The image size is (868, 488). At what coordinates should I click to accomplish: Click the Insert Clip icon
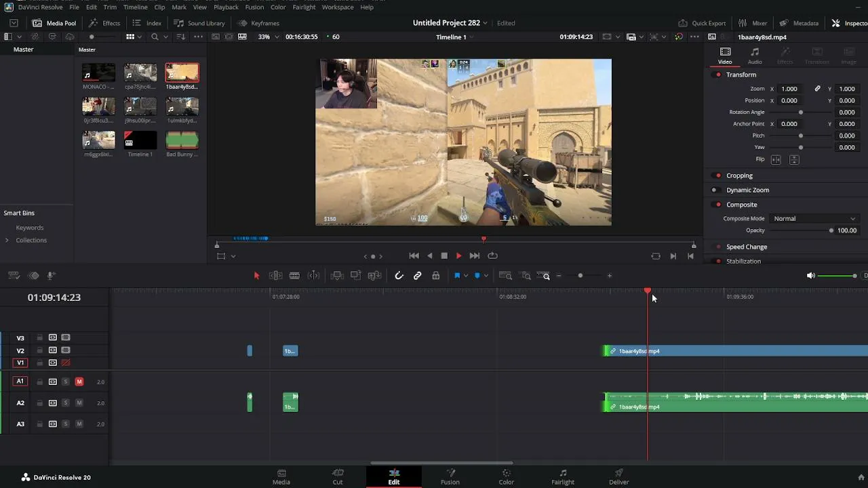pyautogui.click(x=337, y=276)
